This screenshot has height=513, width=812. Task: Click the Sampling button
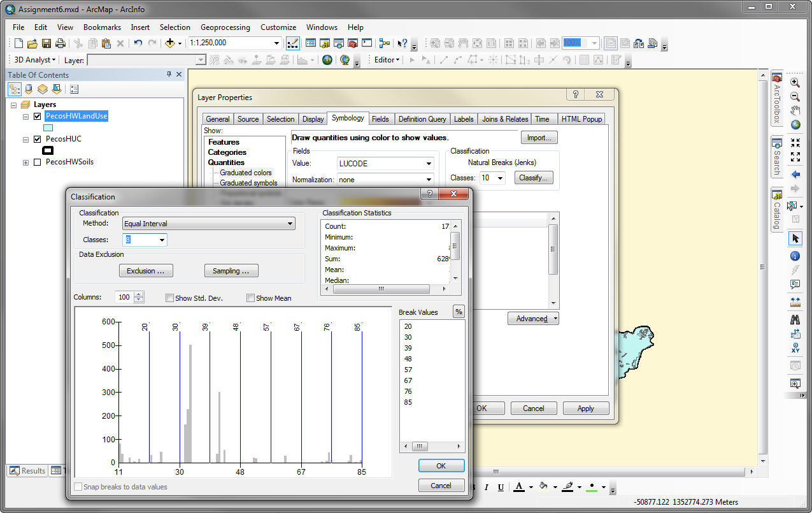click(231, 271)
